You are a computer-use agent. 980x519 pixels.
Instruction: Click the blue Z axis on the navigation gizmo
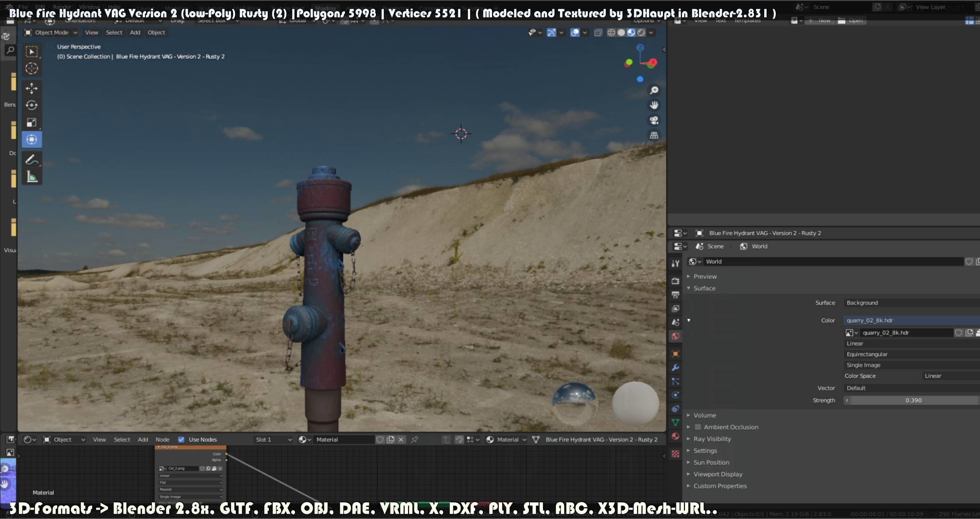(x=640, y=48)
